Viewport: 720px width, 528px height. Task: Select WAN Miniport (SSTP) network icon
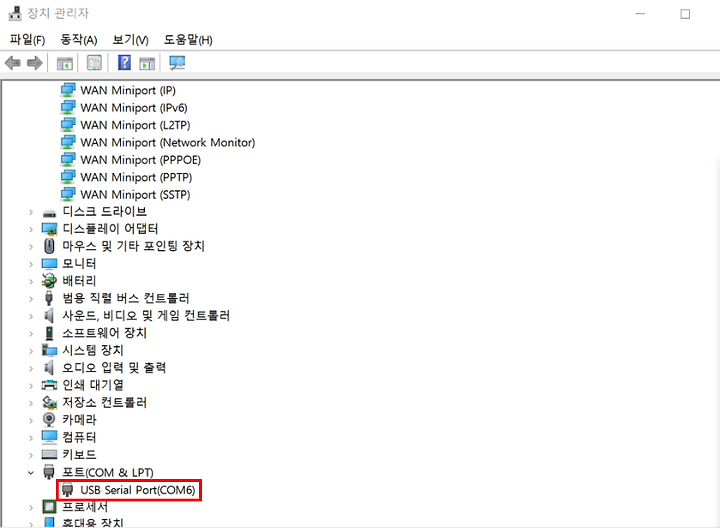point(68,194)
